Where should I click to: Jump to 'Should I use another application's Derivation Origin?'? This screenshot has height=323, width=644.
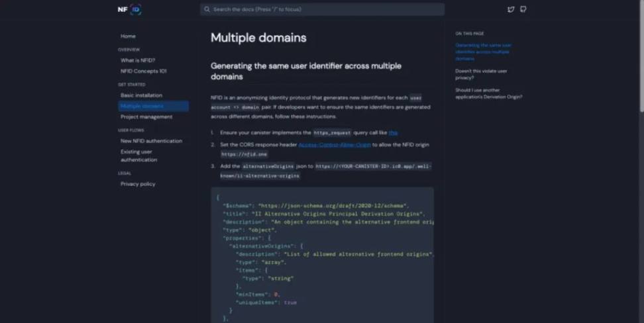[488, 93]
